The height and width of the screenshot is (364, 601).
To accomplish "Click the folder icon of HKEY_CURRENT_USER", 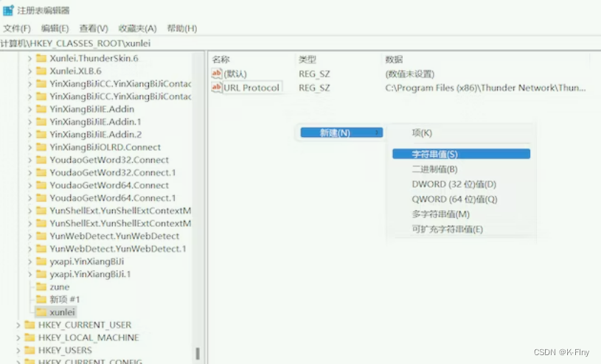I will pyautogui.click(x=29, y=325).
